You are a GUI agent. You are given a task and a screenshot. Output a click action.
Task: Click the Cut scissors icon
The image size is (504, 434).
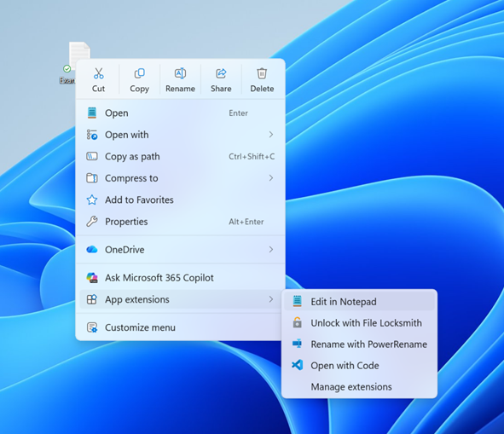[98, 73]
